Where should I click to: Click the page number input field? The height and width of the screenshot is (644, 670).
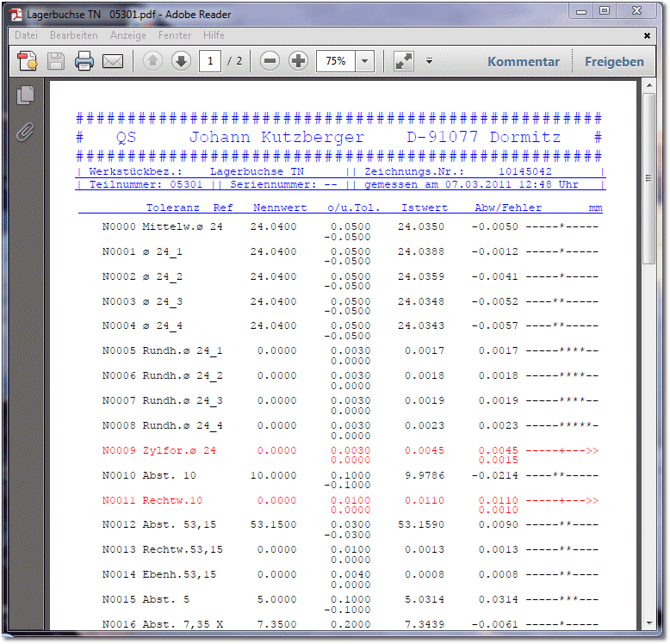pyautogui.click(x=210, y=61)
